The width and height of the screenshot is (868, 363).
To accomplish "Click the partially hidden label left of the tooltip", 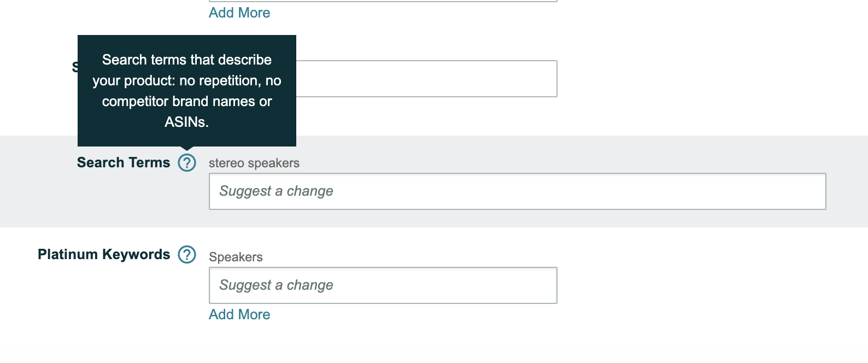I will coord(75,67).
